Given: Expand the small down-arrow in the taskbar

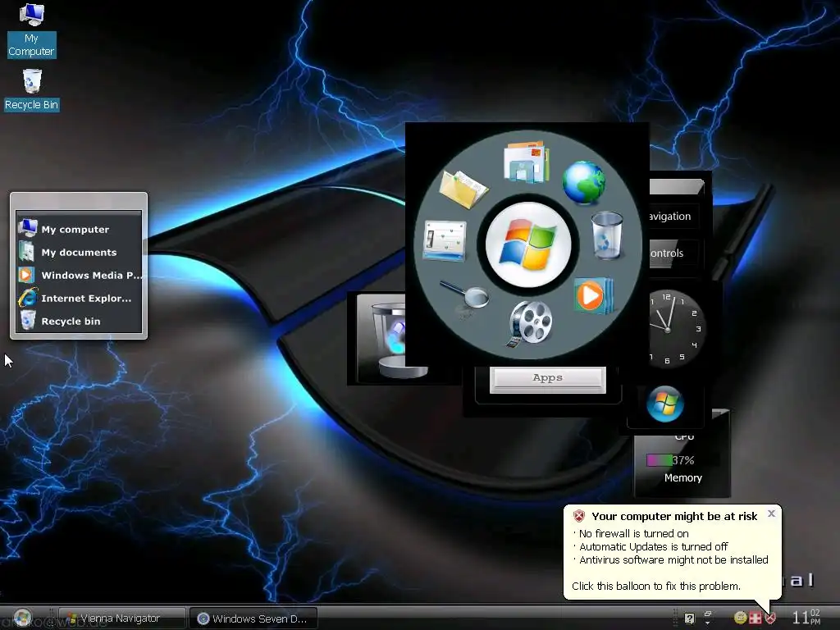Looking at the screenshot, I should tap(707, 623).
